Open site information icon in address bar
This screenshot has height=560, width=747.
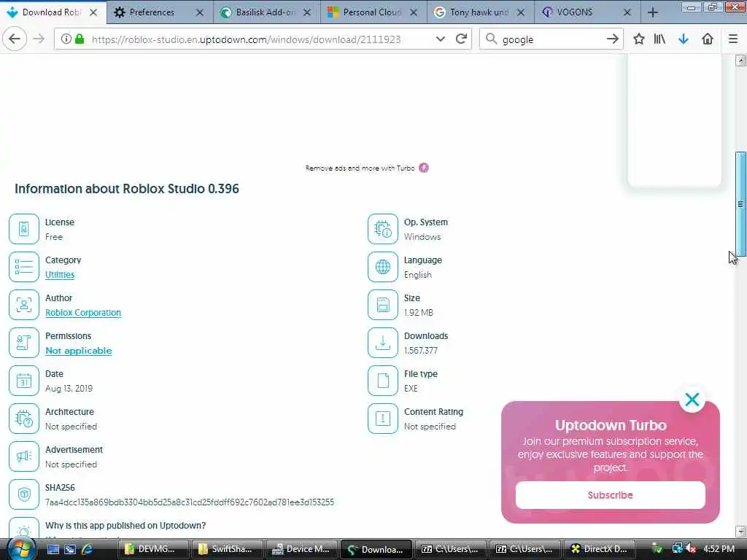[66, 39]
